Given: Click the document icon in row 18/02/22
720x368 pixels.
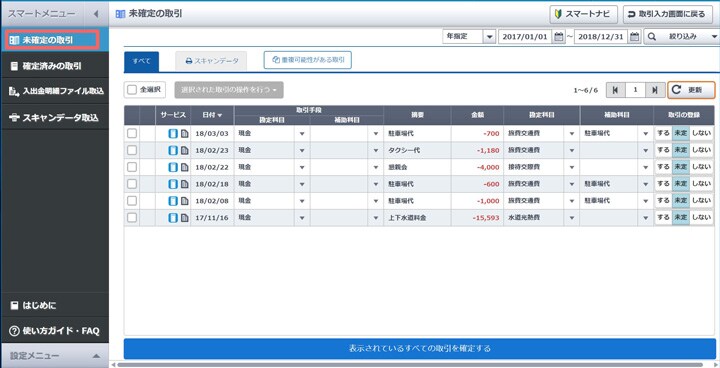Looking at the screenshot, I should (184, 167).
